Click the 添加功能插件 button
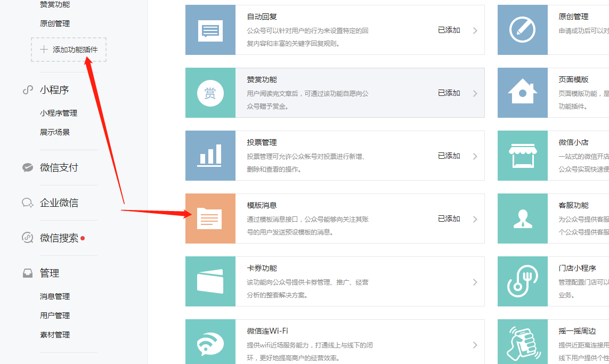The width and height of the screenshot is (609, 364). (69, 50)
